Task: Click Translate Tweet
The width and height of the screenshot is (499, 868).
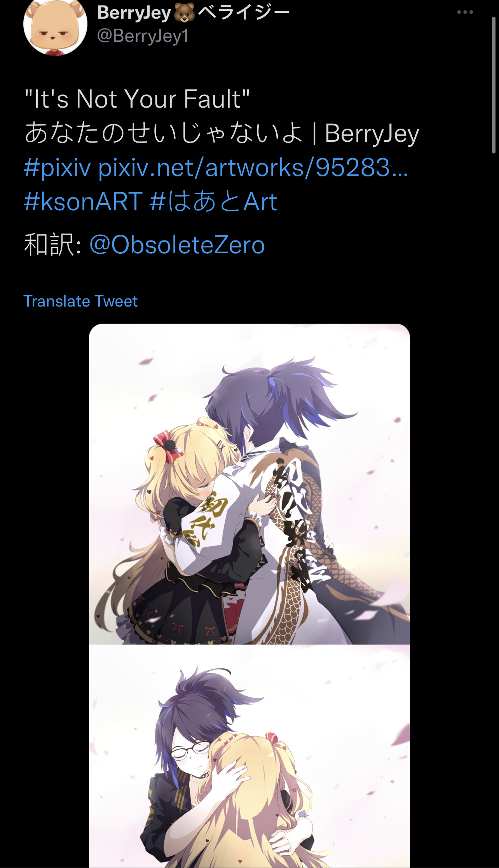Action: [x=80, y=301]
